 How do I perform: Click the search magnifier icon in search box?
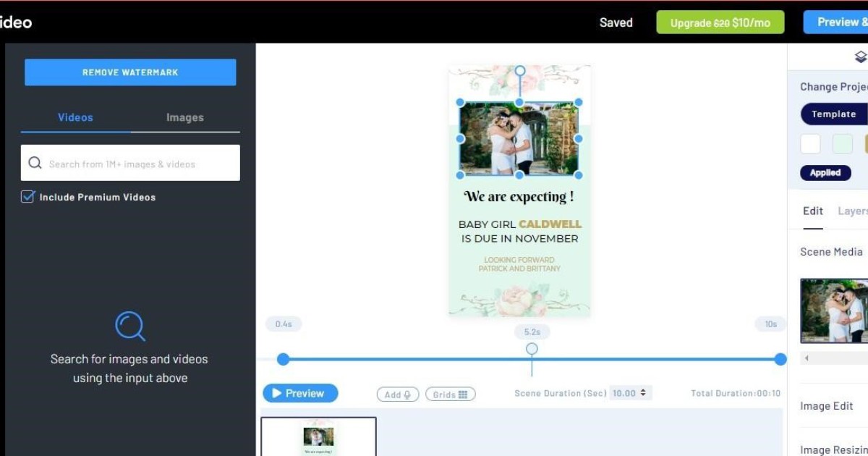35,163
